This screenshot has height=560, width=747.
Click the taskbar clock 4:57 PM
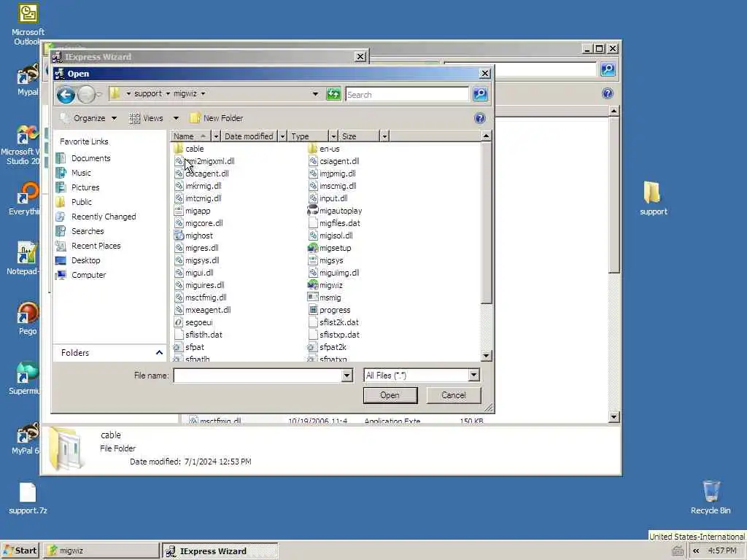click(x=722, y=551)
